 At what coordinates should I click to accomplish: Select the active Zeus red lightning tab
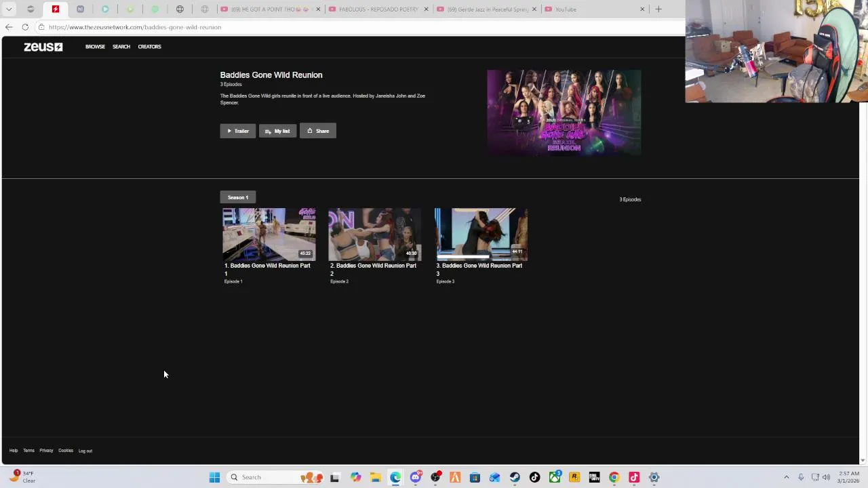pos(56,9)
